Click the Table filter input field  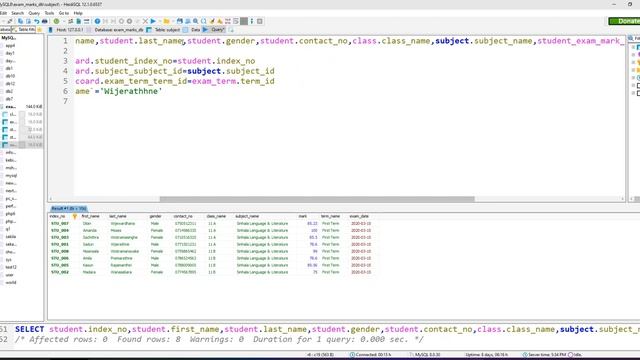coord(24,30)
